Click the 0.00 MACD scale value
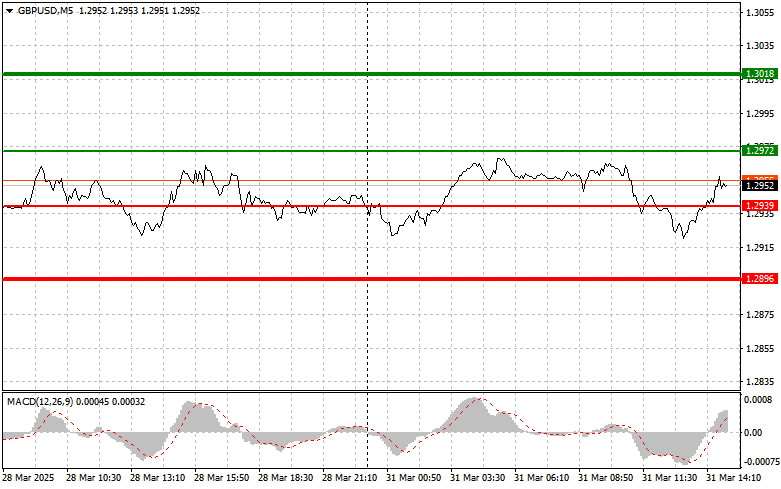The width and height of the screenshot is (781, 489). 753,433
